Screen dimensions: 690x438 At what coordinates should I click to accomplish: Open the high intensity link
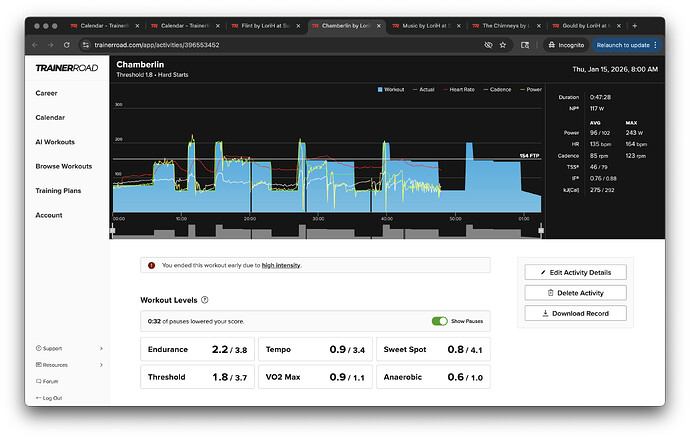281,265
